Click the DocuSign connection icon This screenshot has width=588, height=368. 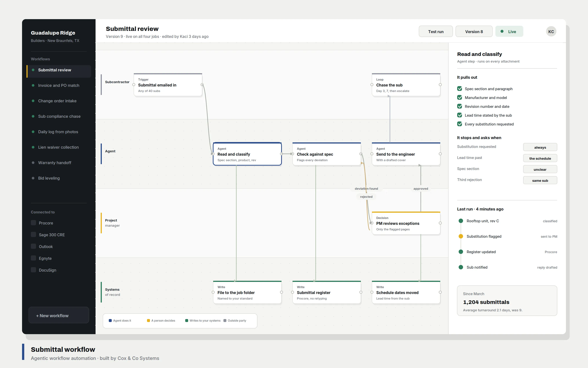33,270
